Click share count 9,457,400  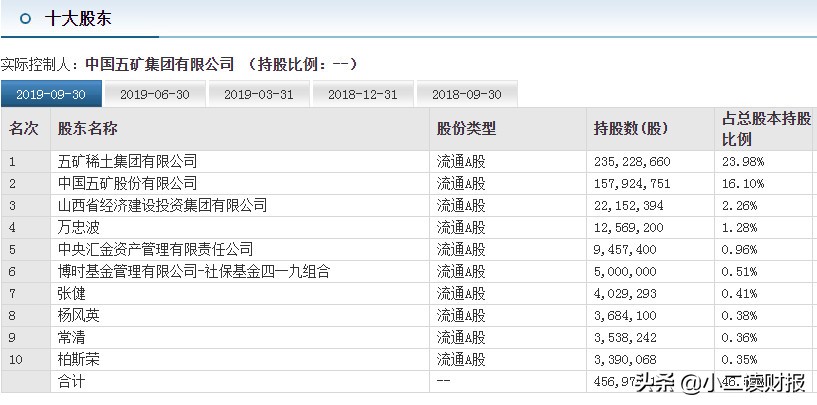pyautogui.click(x=625, y=250)
